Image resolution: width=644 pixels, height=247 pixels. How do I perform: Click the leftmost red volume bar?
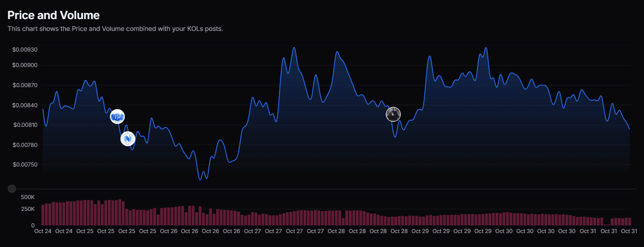[43, 216]
